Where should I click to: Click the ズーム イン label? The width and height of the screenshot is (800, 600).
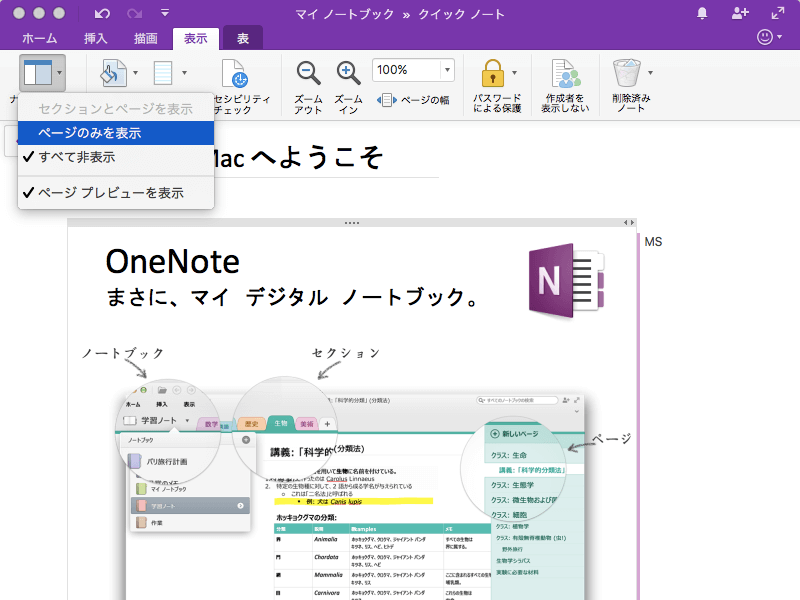[x=348, y=104]
